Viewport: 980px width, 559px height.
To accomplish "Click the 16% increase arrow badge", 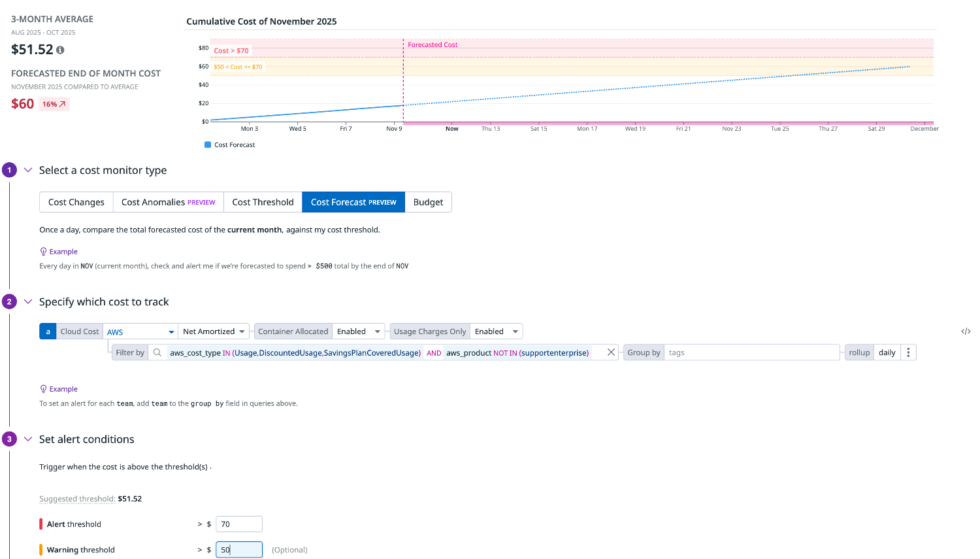I will click(54, 104).
